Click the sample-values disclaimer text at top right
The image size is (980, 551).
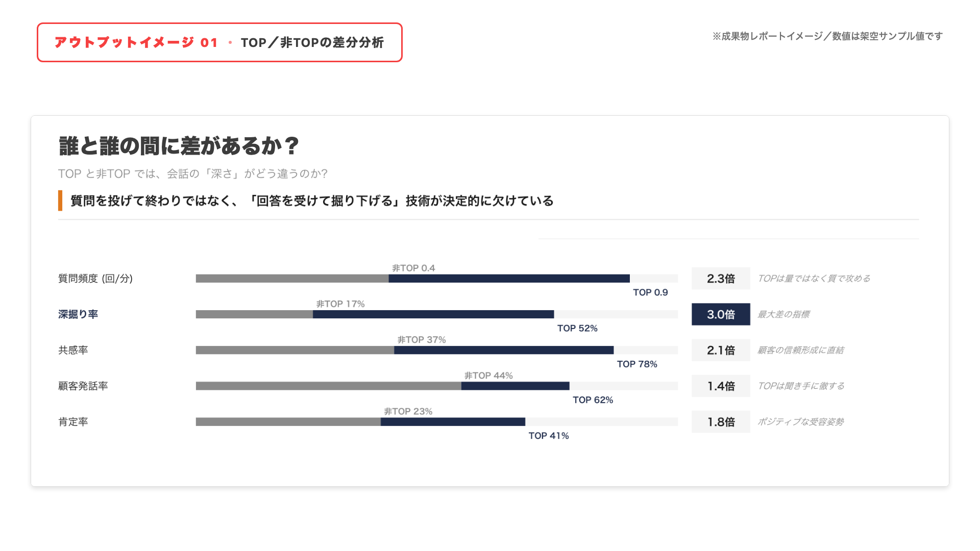click(827, 36)
